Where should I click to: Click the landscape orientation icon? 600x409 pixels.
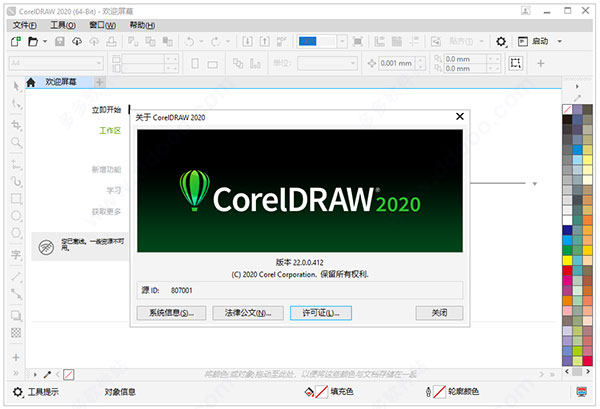[x=212, y=64]
